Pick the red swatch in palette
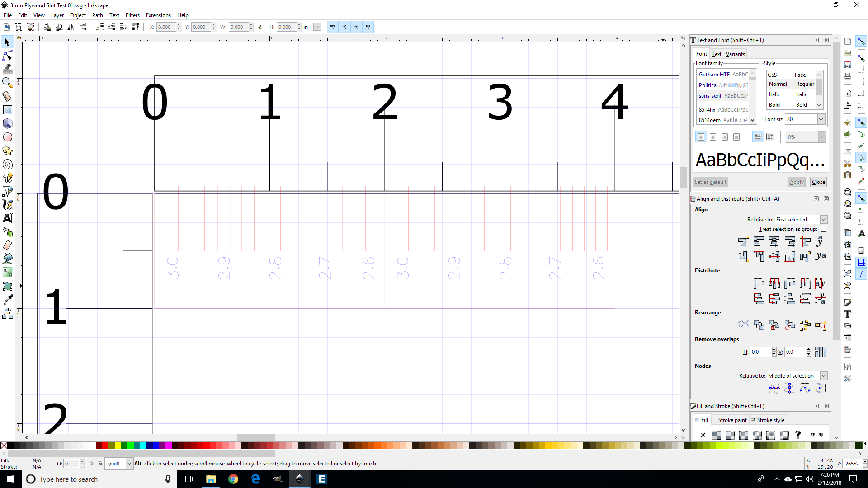 click(x=105, y=446)
